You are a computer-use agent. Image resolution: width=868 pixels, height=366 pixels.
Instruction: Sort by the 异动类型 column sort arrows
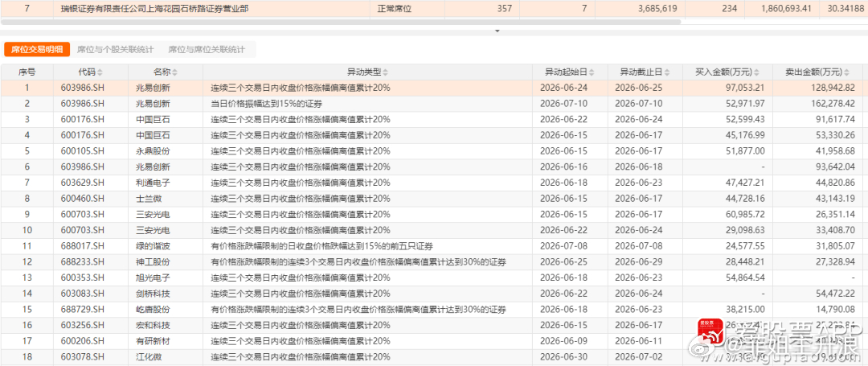coord(385,72)
